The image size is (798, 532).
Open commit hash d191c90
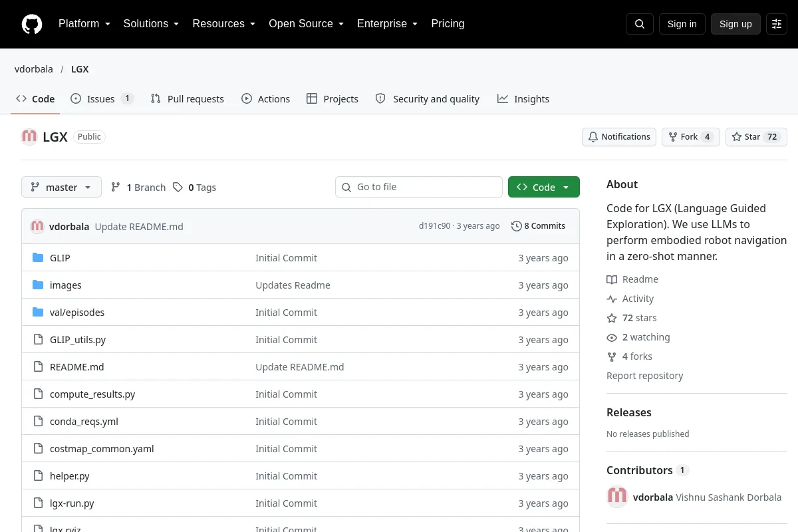point(434,226)
